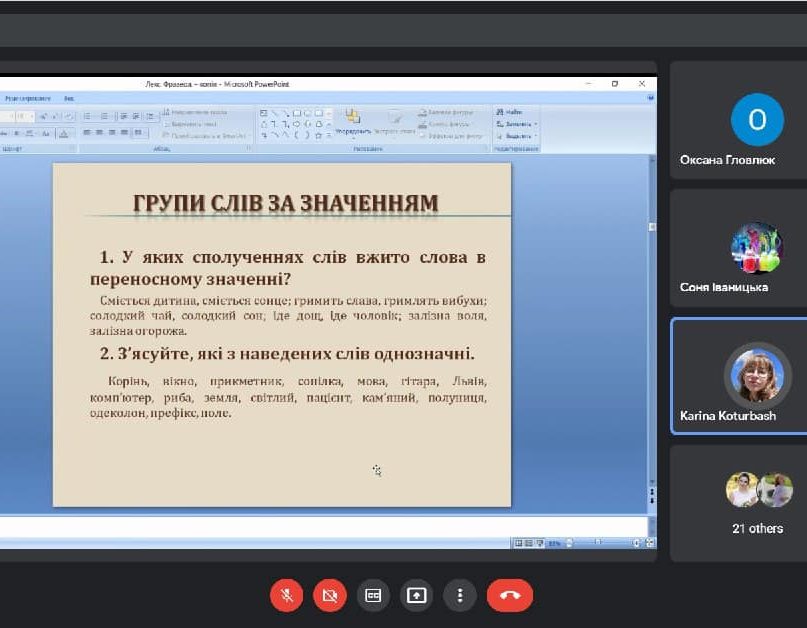Click the Экспресс-стили quick styles icon
The height and width of the screenshot is (628, 807).
pyautogui.click(x=395, y=120)
